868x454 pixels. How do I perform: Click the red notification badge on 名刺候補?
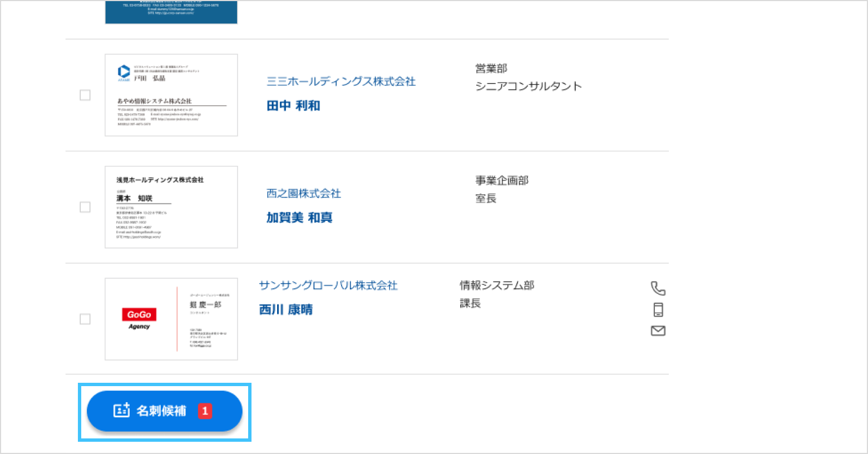[205, 411]
